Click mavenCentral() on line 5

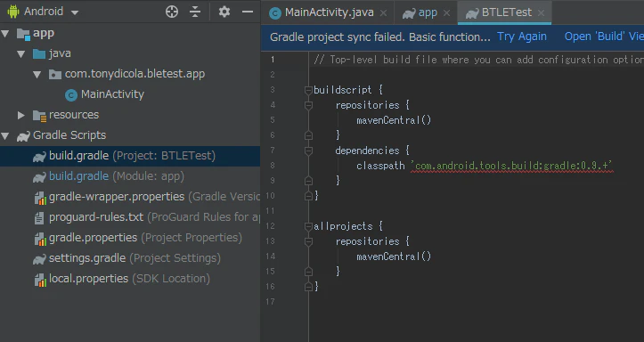pos(394,120)
